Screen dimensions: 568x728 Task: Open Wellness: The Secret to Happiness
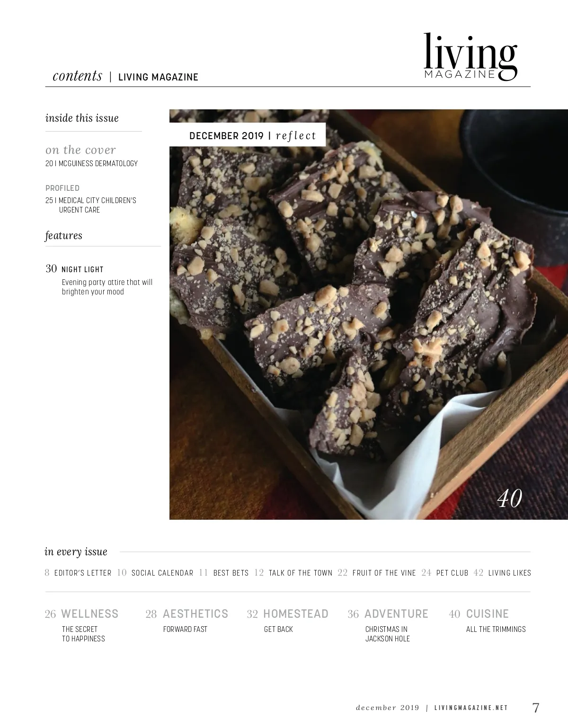point(81,625)
